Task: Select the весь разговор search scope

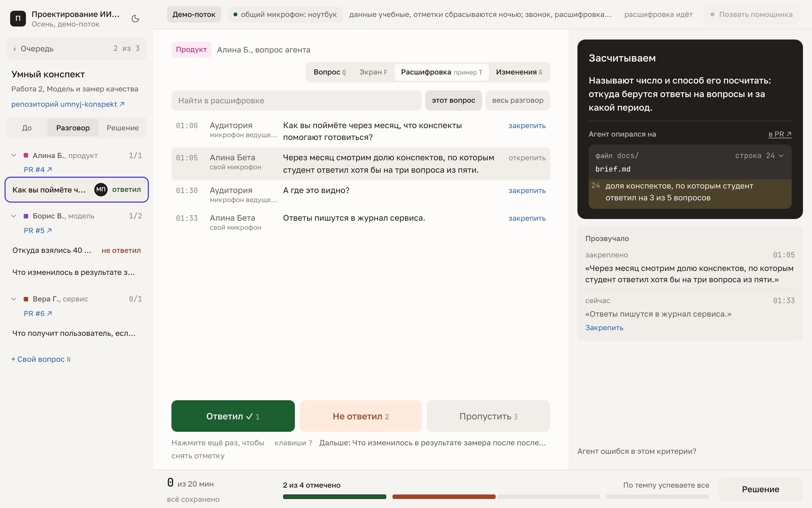Action: [x=517, y=100]
